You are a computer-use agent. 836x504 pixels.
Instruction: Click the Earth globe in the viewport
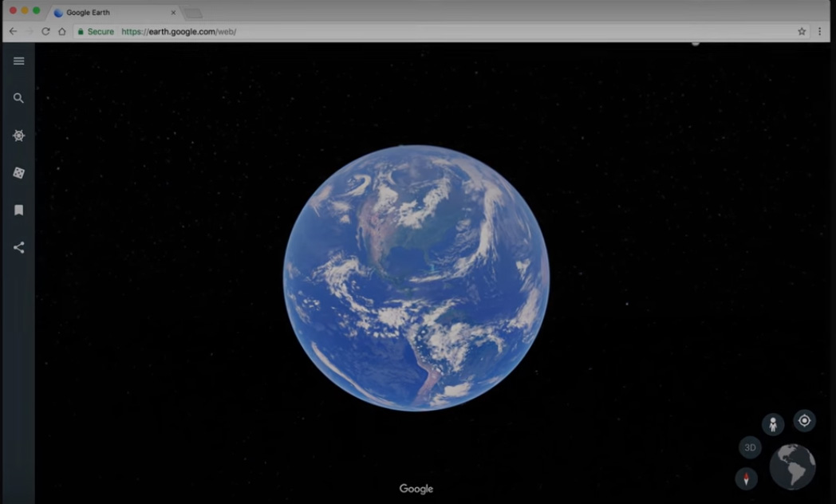416,278
